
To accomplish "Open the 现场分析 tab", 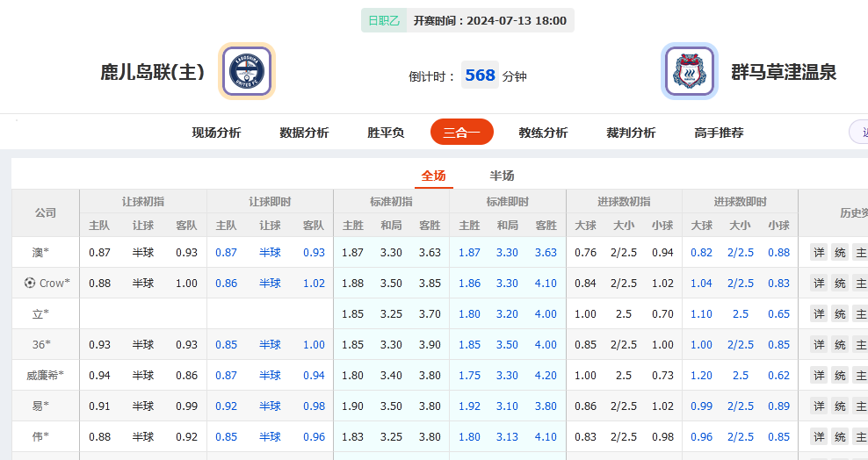I will click(x=216, y=133).
